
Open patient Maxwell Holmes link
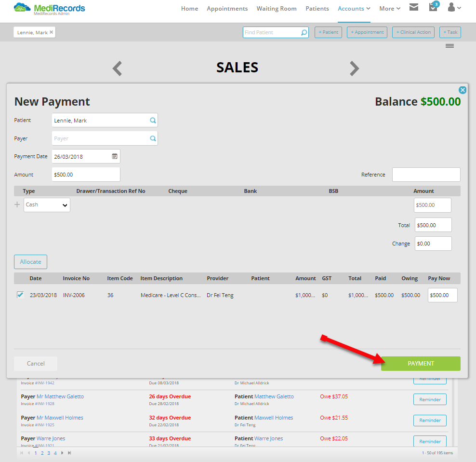coord(274,418)
